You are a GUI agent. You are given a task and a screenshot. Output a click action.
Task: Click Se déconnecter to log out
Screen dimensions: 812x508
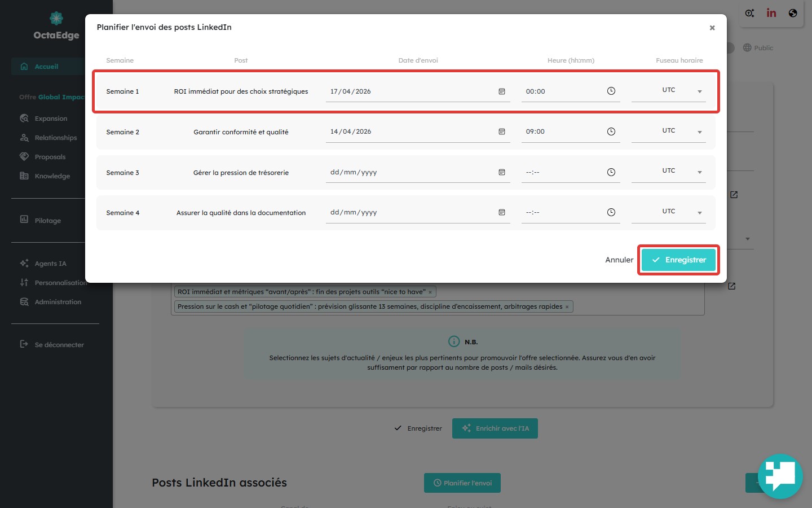(x=59, y=345)
